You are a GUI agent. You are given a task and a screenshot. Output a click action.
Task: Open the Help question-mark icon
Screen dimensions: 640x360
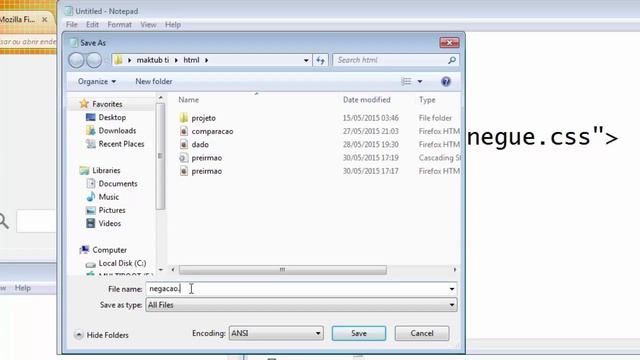pyautogui.click(x=446, y=82)
